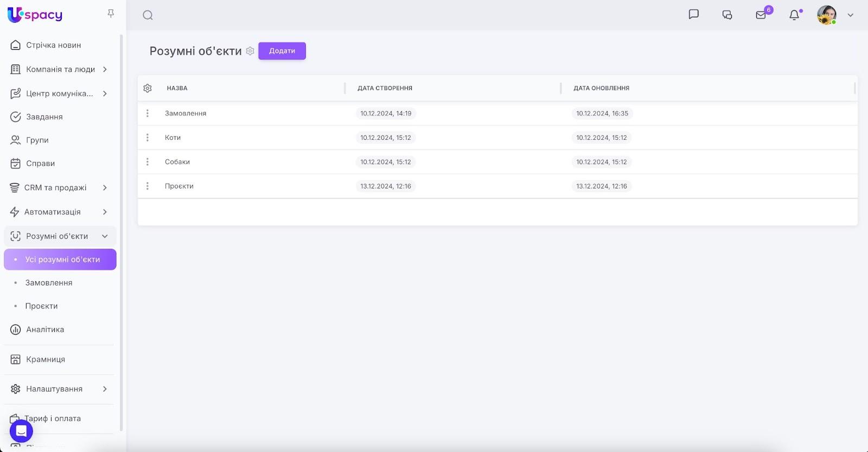Open settings gear beside page title
868x452 pixels.
point(250,51)
